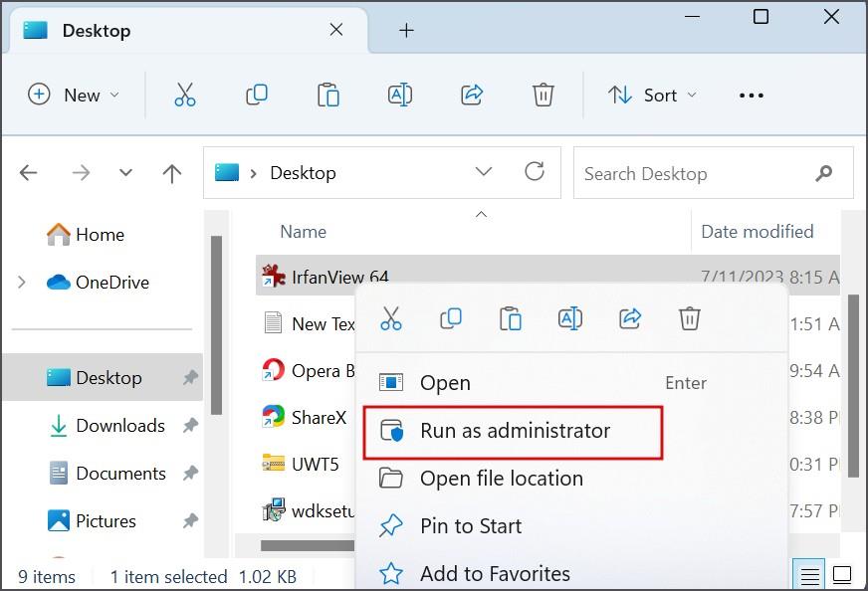Select the New Text document file
The height and width of the screenshot is (591, 868).
pyautogui.click(x=308, y=323)
